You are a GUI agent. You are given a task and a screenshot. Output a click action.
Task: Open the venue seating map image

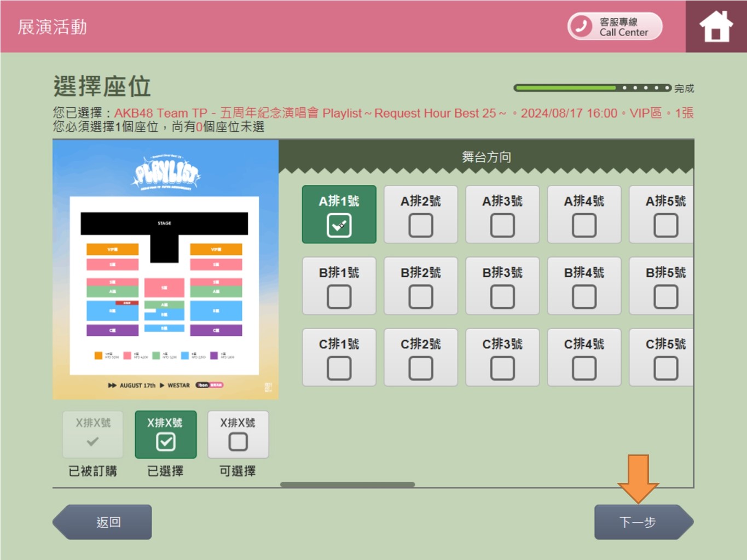coord(165,269)
